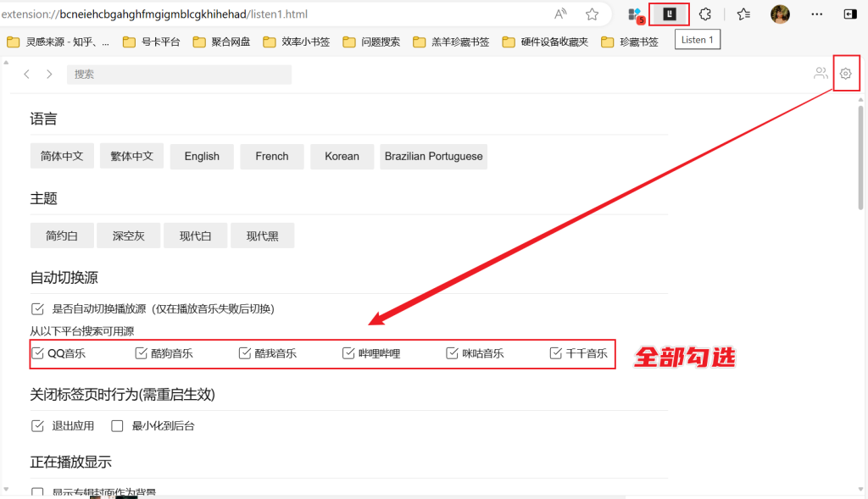Select the 深空灰 theme
This screenshot has width=868, height=499.
pyautogui.click(x=128, y=235)
